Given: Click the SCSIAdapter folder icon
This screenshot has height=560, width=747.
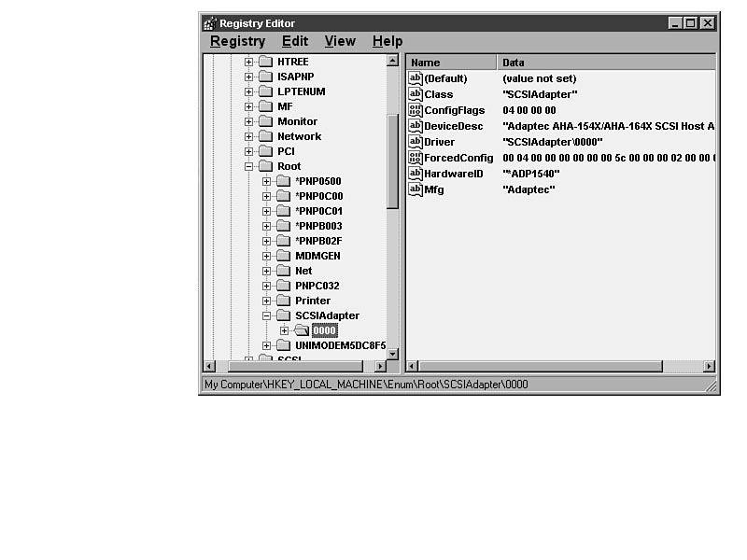Looking at the screenshot, I should click(283, 315).
